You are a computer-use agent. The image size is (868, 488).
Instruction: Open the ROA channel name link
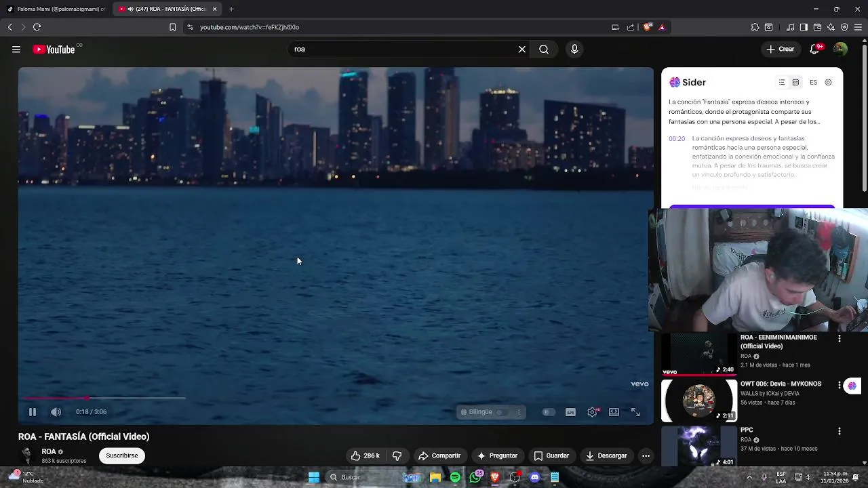49,452
